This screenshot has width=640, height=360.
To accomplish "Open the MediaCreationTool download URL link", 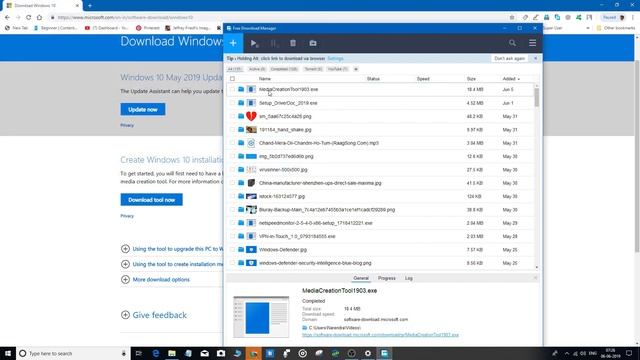I will coord(380,335).
